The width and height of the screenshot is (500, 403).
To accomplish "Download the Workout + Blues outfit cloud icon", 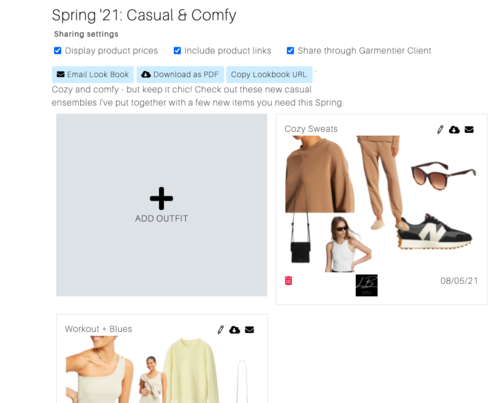I will [x=234, y=330].
